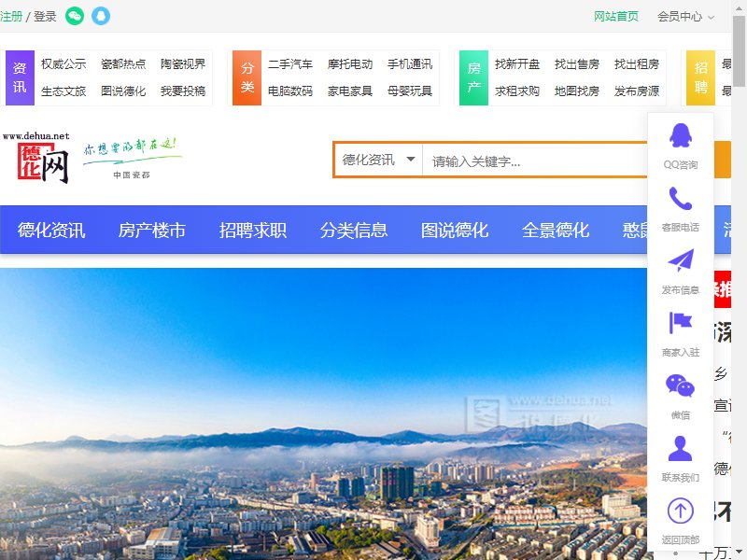The height and width of the screenshot is (560, 747).
Task: Open 房产楼市 navigation tab
Action: (x=152, y=230)
